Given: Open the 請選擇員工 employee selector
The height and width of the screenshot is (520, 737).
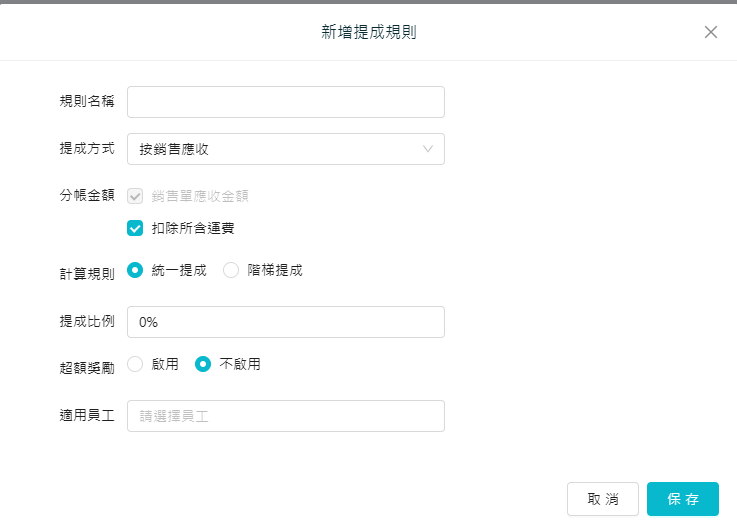Looking at the screenshot, I should [x=285, y=416].
